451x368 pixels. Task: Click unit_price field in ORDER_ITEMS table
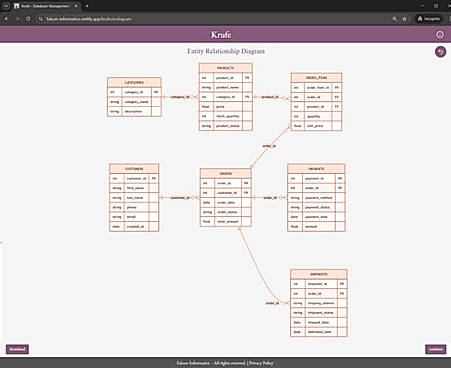tap(316, 126)
